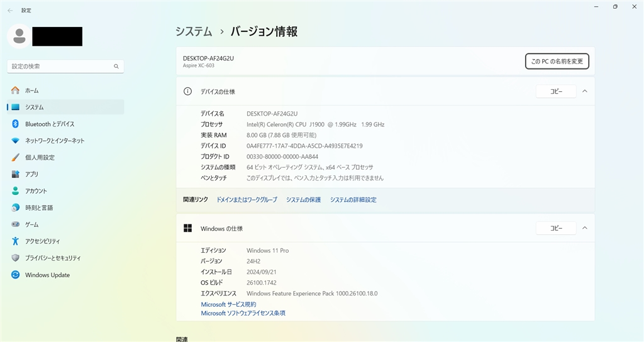This screenshot has height=342, width=644.
Task: Click the user profile avatar icon
Action: [19, 36]
